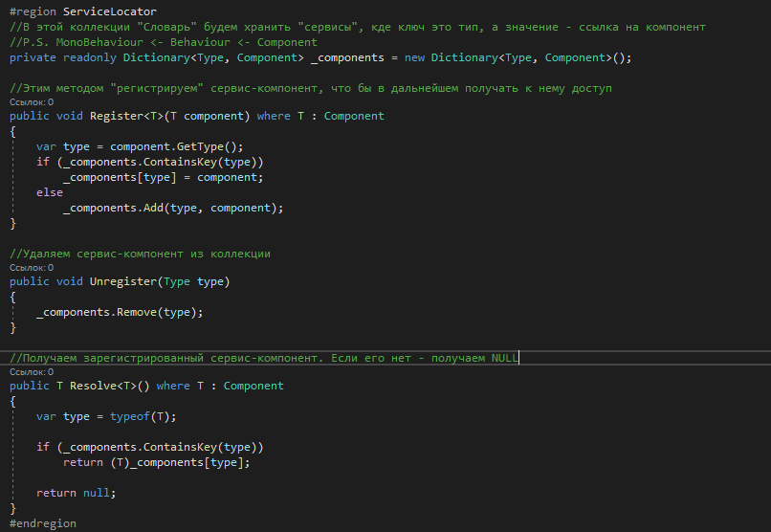Click the typeof keyword in Resolve
The height and width of the screenshot is (532, 771).
[x=130, y=417]
